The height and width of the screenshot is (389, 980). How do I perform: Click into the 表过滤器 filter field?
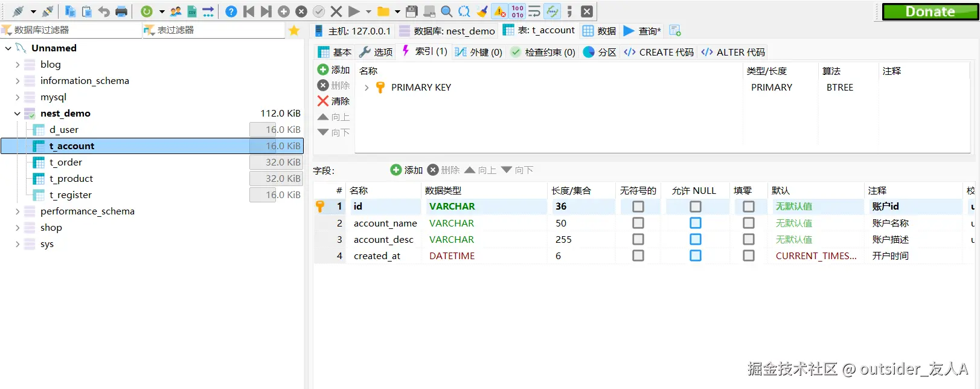click(x=214, y=30)
